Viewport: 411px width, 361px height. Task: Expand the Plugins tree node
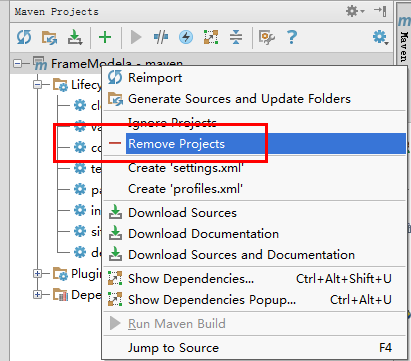coord(38,274)
